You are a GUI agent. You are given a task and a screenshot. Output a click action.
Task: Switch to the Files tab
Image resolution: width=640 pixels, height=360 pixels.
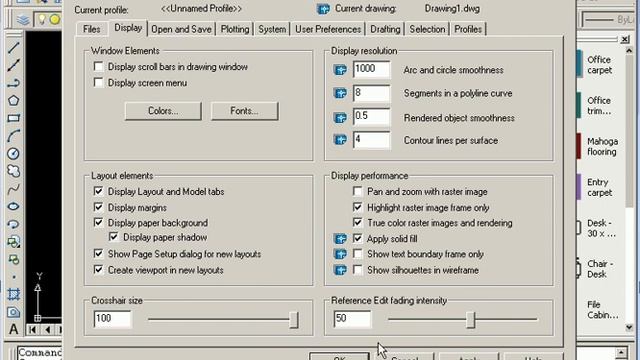(91, 29)
